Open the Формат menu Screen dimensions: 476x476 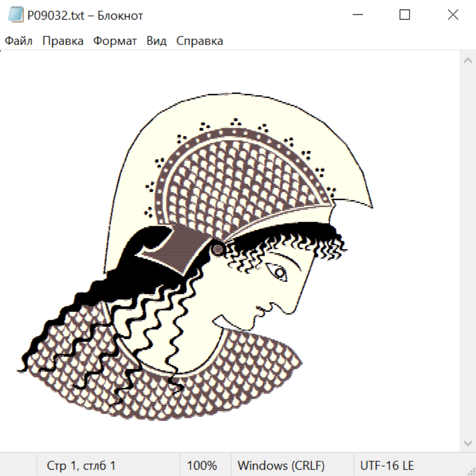(115, 41)
